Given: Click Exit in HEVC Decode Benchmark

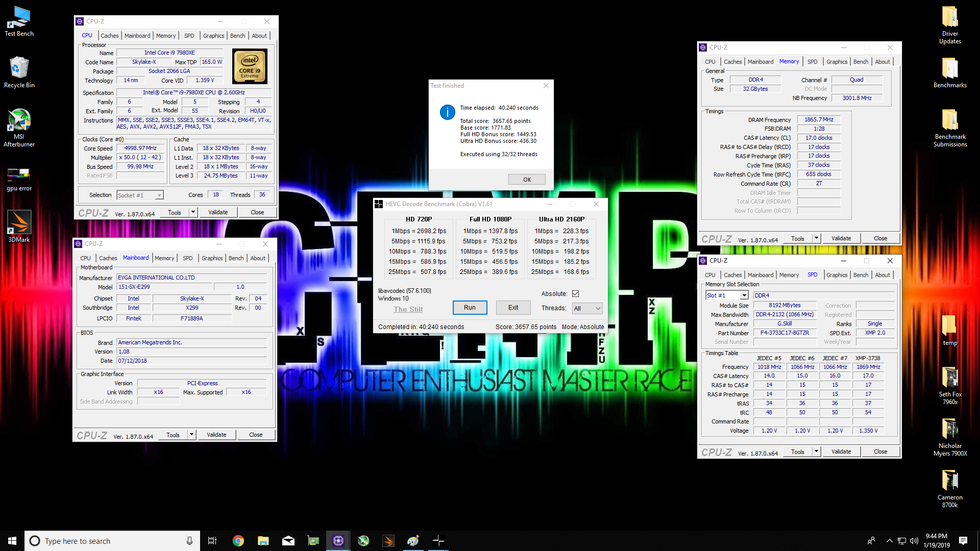Looking at the screenshot, I should (x=513, y=308).
